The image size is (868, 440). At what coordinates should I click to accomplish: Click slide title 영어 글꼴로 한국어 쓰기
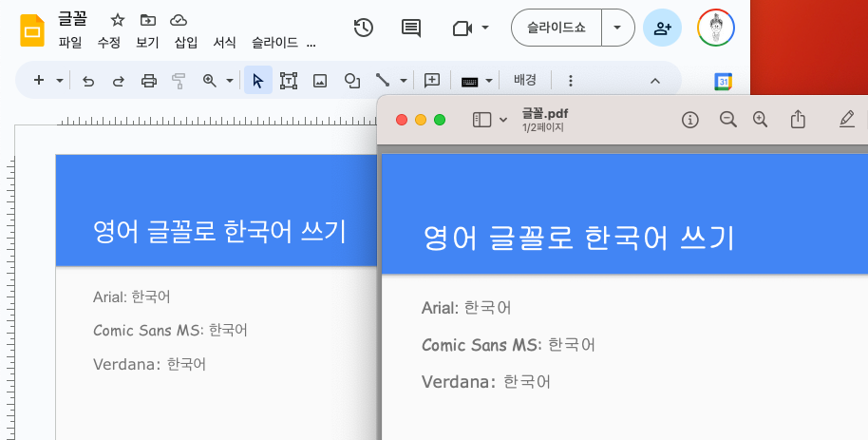(x=219, y=232)
